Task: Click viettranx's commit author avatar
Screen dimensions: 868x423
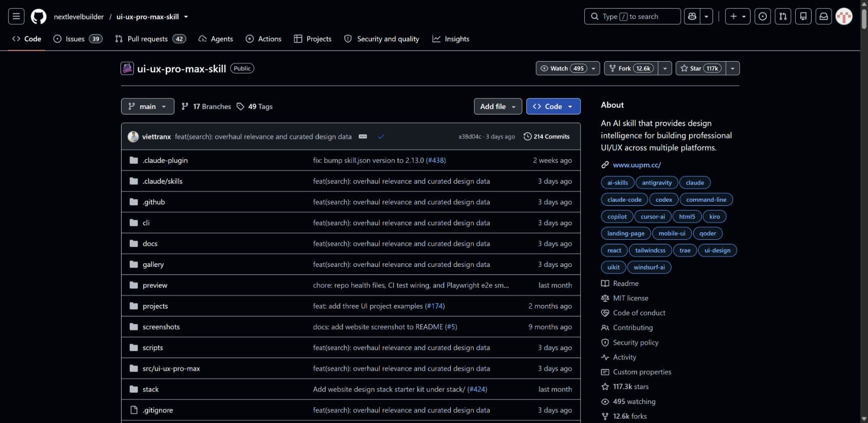Action: [133, 137]
